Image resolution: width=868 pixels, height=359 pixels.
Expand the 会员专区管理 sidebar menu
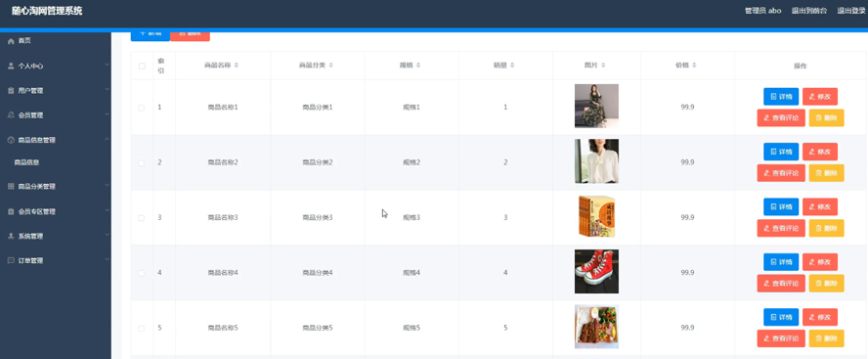[x=56, y=211]
